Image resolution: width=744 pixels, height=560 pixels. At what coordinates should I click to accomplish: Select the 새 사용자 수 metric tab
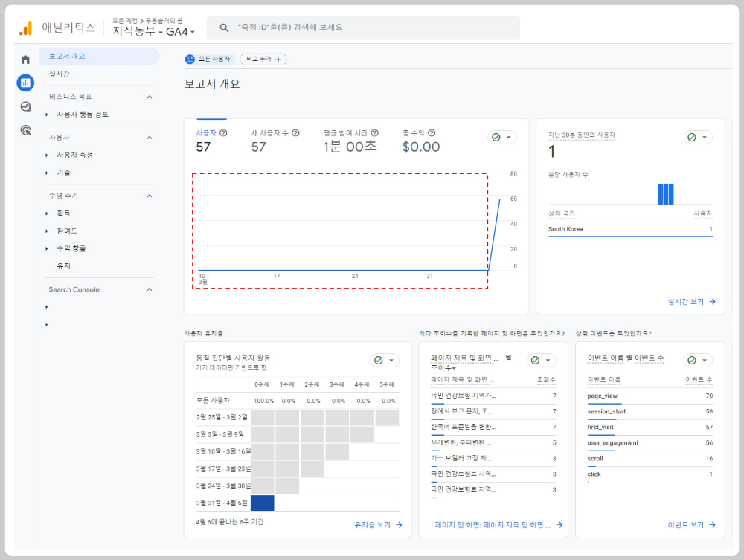(x=275, y=141)
